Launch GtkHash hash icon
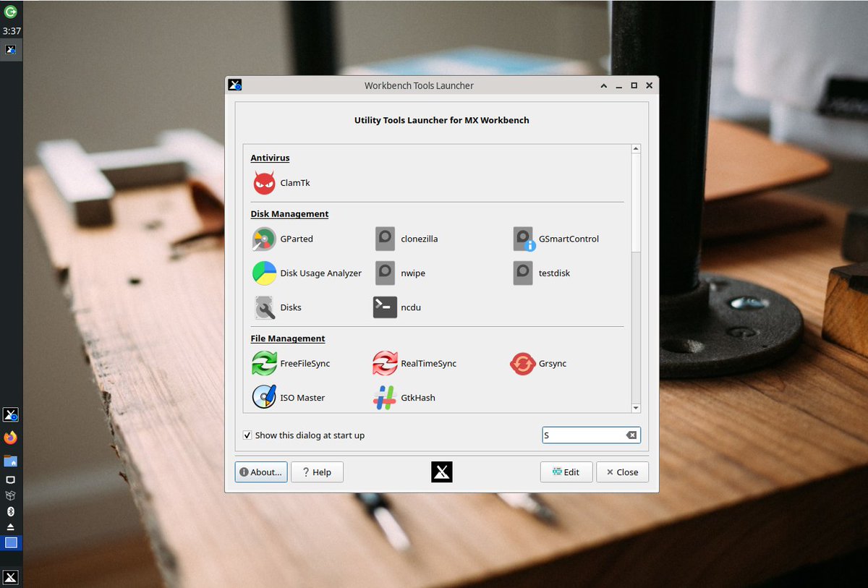 385,398
